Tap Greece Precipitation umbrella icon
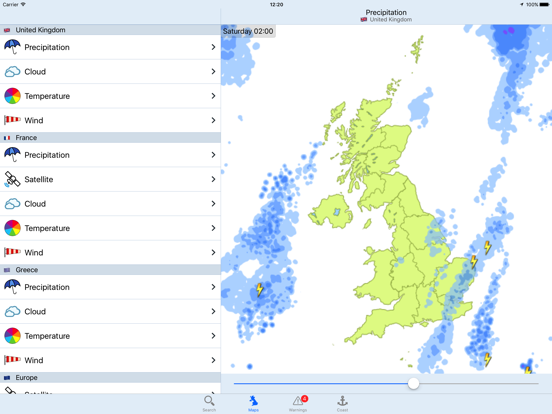 point(12,287)
